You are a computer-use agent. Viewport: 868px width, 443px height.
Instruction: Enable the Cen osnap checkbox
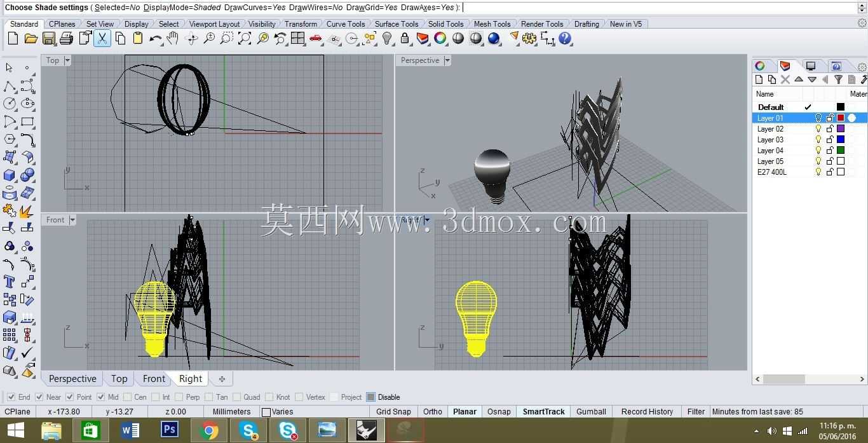[x=128, y=397]
